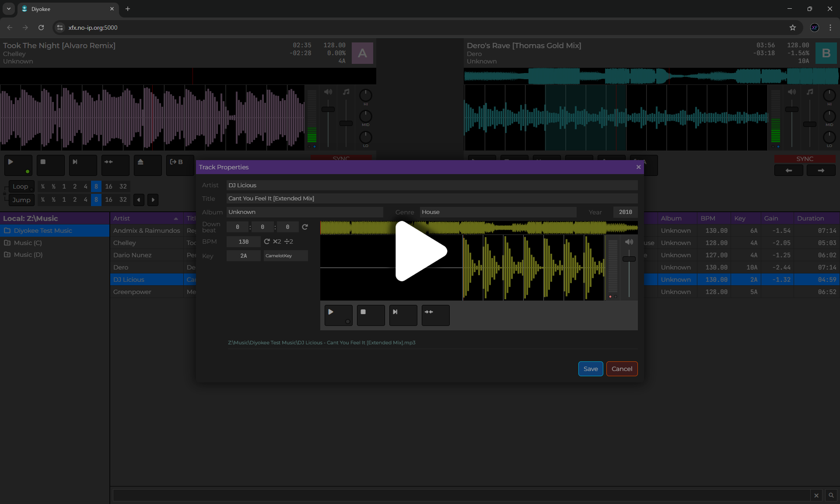The image size is (840, 504).
Task: Reload the browser page
Action: point(41,28)
